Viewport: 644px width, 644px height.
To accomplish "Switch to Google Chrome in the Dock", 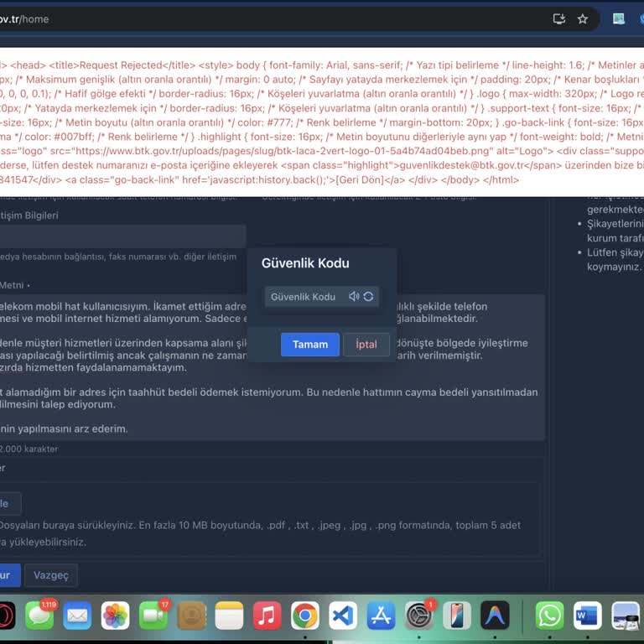I will [304, 615].
